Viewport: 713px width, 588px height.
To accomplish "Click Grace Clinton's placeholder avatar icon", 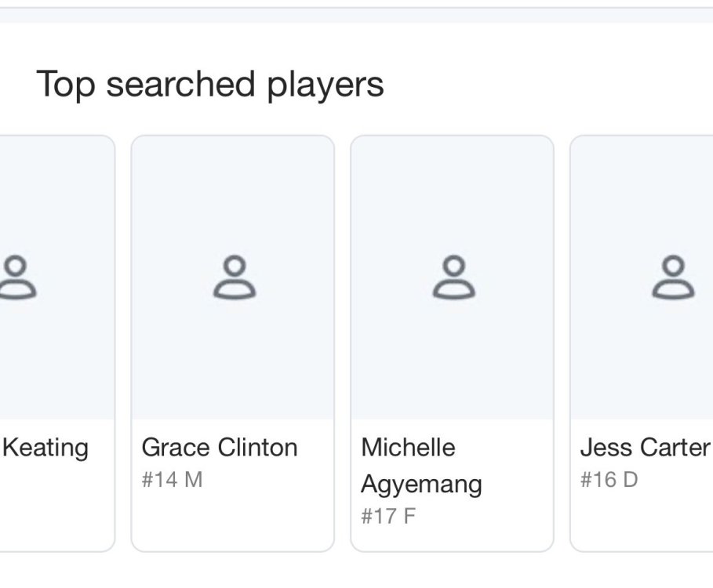I will coord(234,278).
